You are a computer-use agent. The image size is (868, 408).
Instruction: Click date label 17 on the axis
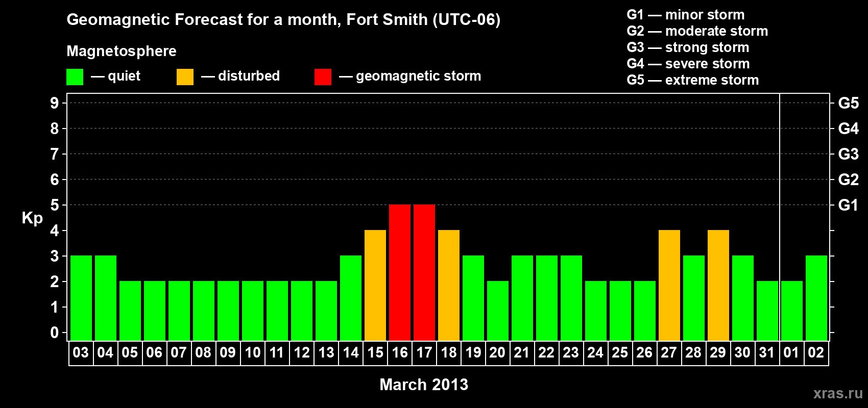pyautogui.click(x=424, y=353)
